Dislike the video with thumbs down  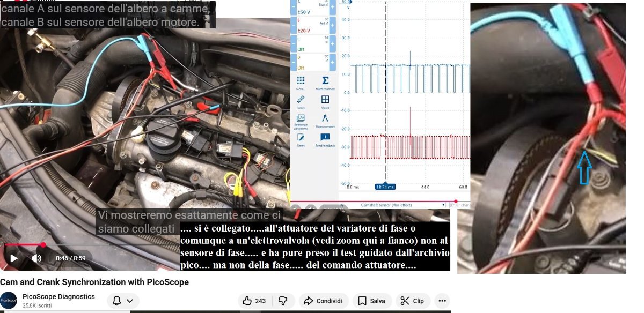[x=283, y=301]
